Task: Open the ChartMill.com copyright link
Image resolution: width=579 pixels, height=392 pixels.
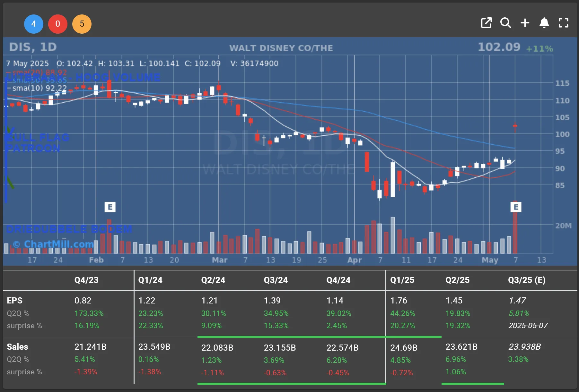Action: point(54,244)
